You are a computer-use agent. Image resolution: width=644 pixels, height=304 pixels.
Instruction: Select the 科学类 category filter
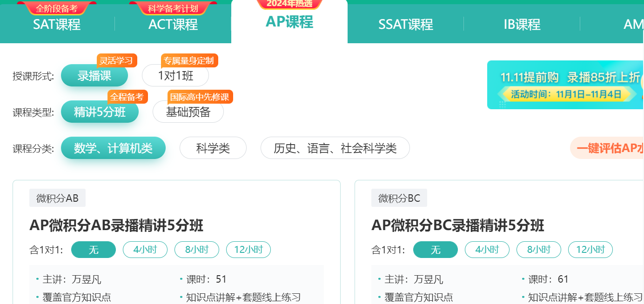click(213, 148)
